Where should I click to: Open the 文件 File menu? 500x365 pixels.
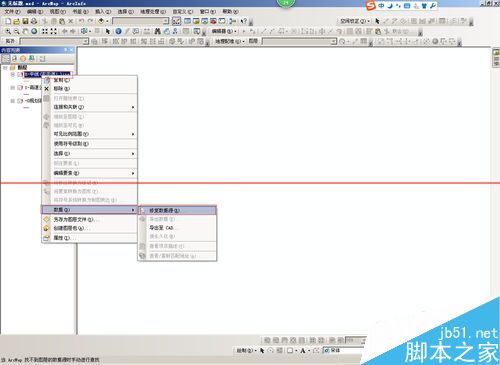(12, 12)
